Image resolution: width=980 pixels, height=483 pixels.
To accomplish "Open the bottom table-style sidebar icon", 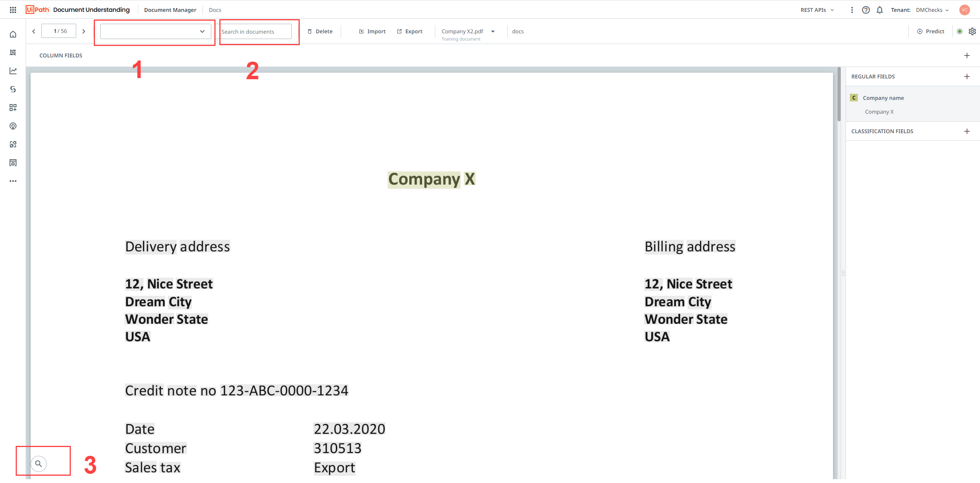I will [x=13, y=163].
